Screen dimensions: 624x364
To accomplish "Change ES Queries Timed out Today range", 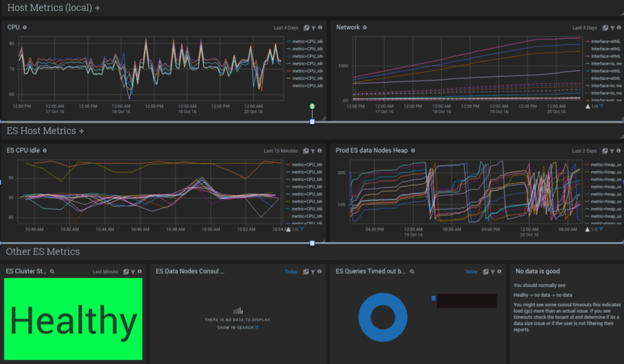I will click(x=471, y=272).
